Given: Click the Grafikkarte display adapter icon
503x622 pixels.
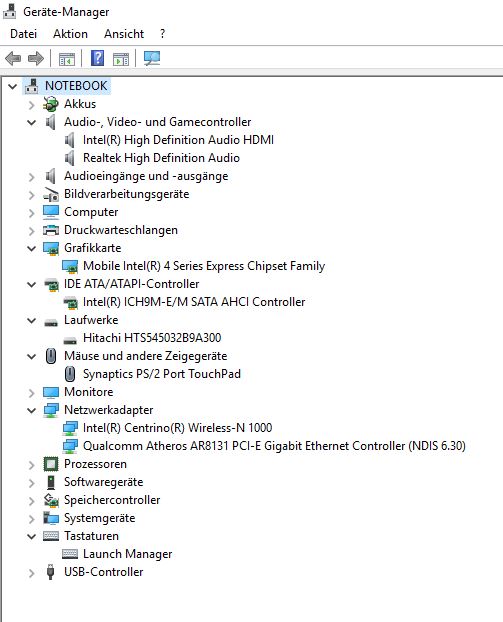Looking at the screenshot, I should click(x=51, y=248).
